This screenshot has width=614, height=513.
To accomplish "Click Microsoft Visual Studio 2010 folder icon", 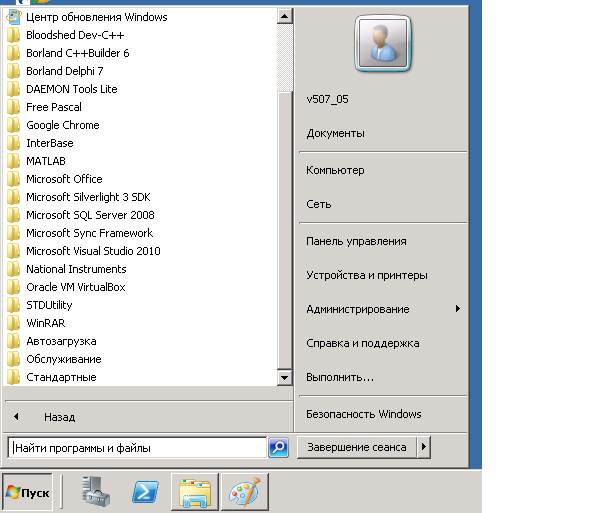I will click(x=14, y=251).
